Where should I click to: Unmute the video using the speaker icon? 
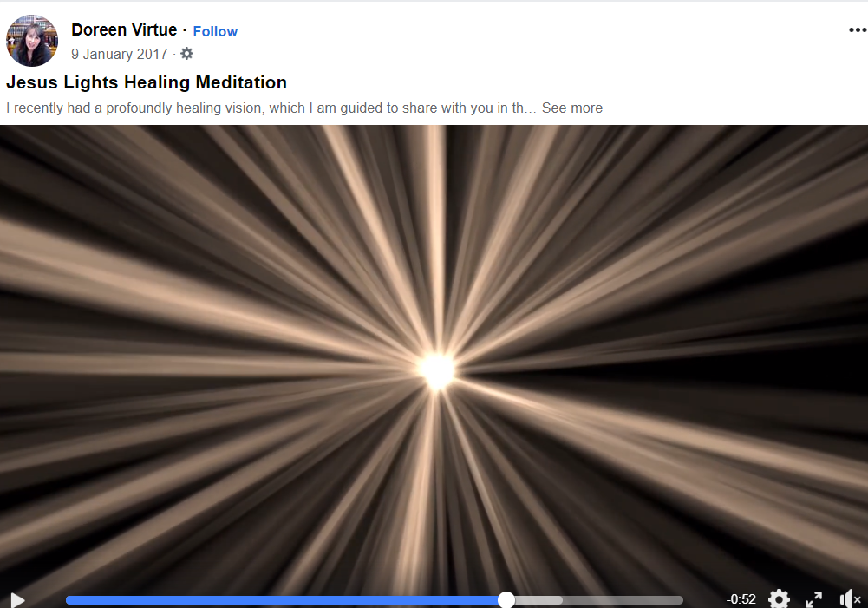click(x=851, y=599)
